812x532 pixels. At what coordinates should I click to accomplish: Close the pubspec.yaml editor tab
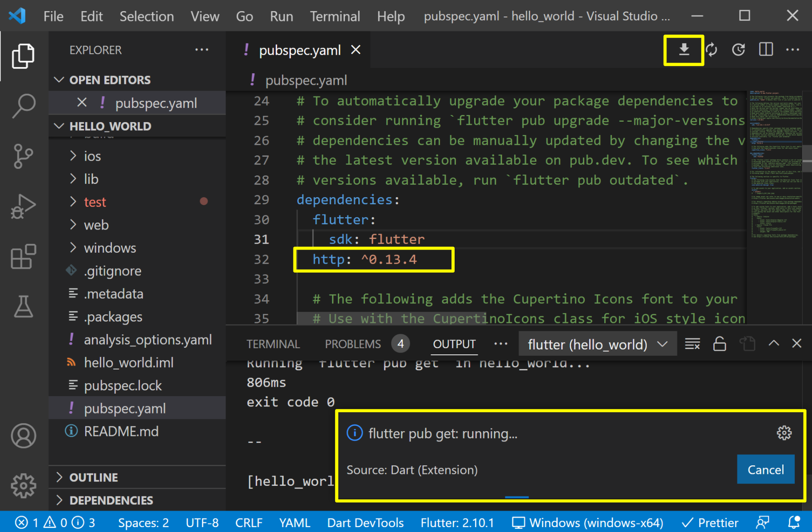[356, 50]
